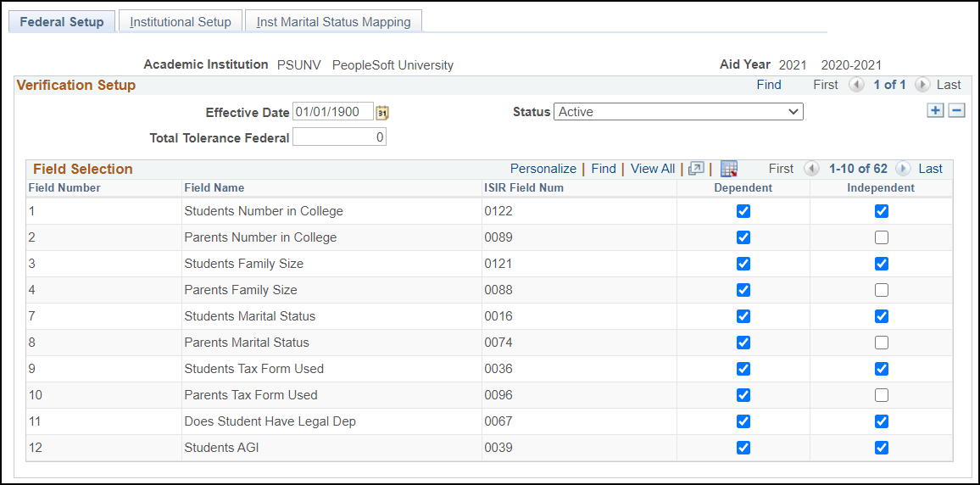Open Field Selection grid in new window
Screen dimensions: 980x485
point(696,169)
